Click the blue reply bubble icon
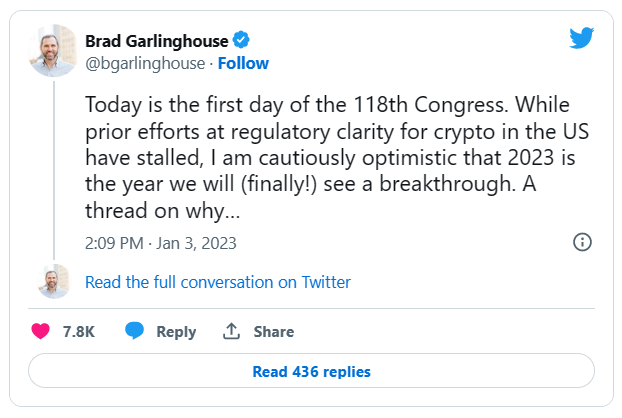 click(134, 331)
